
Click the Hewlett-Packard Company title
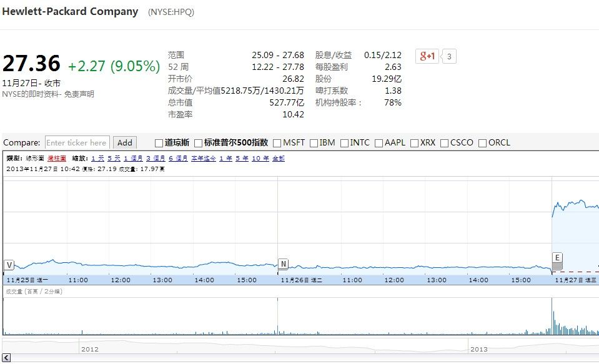tap(70, 11)
